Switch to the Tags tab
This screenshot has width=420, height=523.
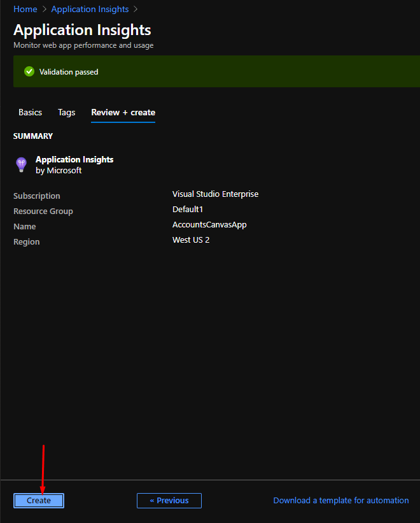[x=67, y=113]
